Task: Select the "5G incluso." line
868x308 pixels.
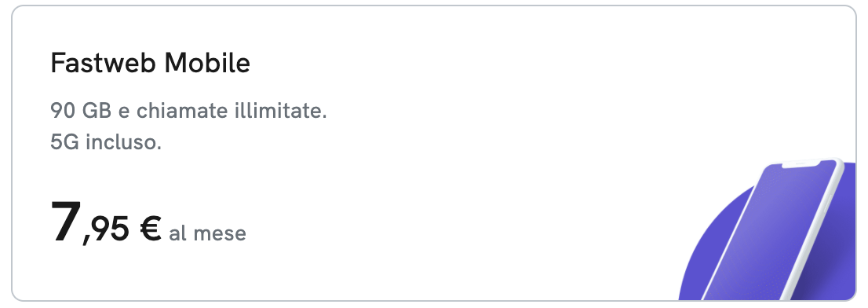Action: click(x=106, y=142)
